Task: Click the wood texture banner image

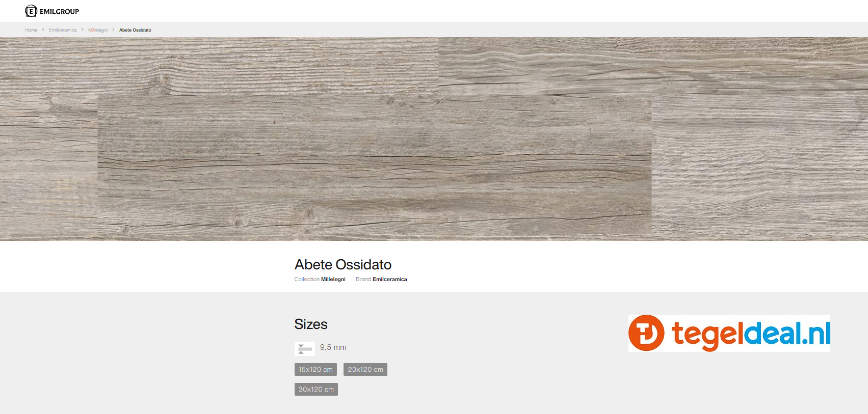Action: coord(434,139)
